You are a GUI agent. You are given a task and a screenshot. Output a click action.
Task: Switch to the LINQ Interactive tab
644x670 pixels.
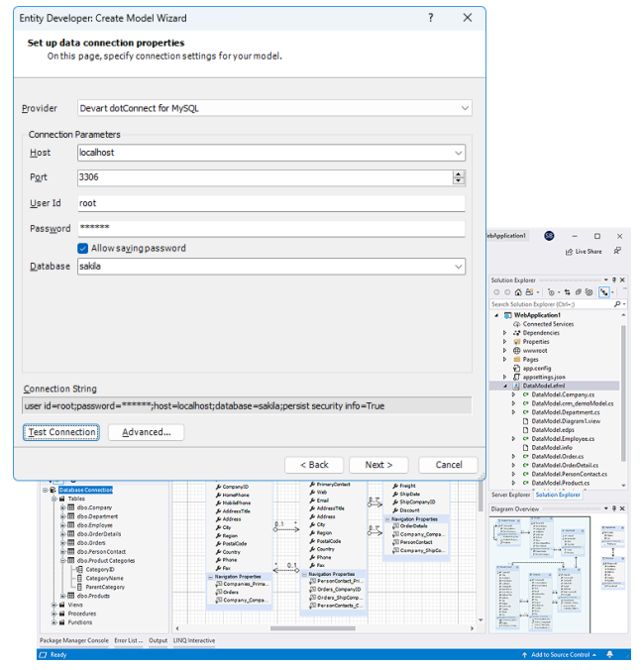pos(194,640)
